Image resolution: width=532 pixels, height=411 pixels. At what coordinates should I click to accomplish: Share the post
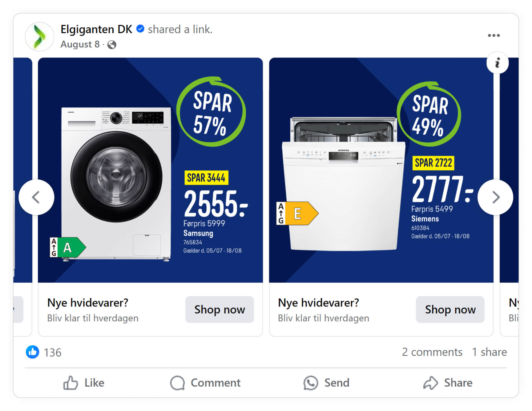pyautogui.click(x=448, y=383)
